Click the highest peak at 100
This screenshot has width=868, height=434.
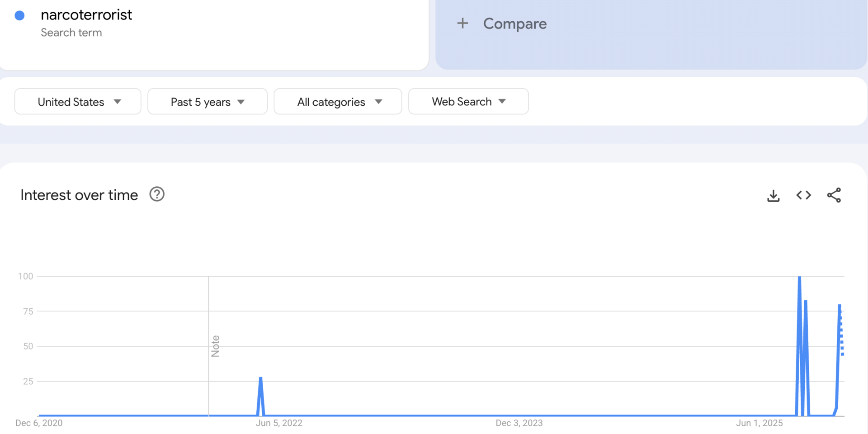799,277
